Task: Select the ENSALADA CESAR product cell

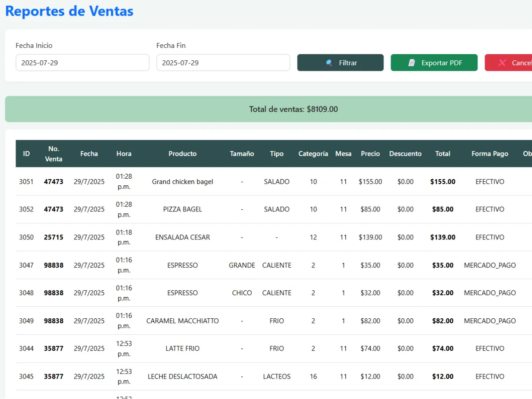Action: tap(182, 237)
